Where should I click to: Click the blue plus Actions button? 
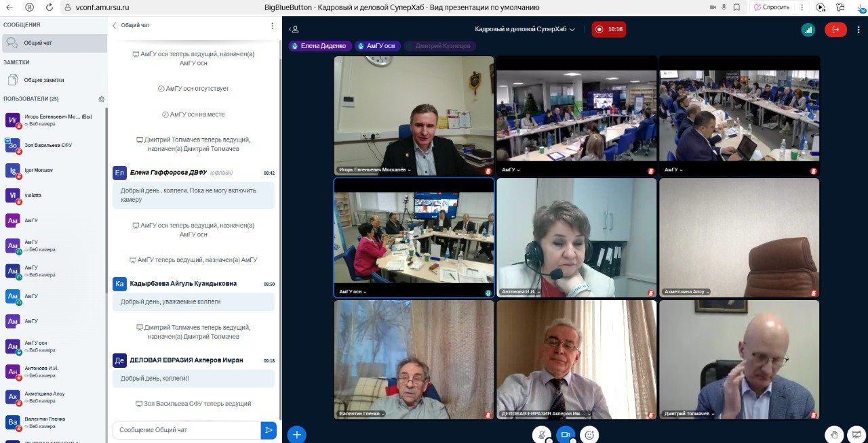click(x=296, y=434)
